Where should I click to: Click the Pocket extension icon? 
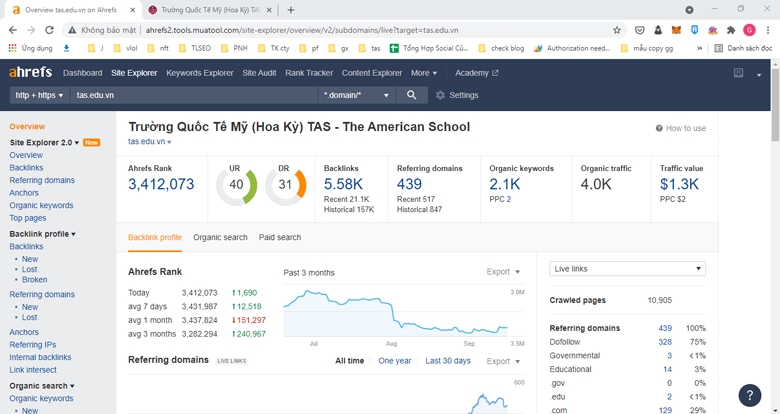640,30
